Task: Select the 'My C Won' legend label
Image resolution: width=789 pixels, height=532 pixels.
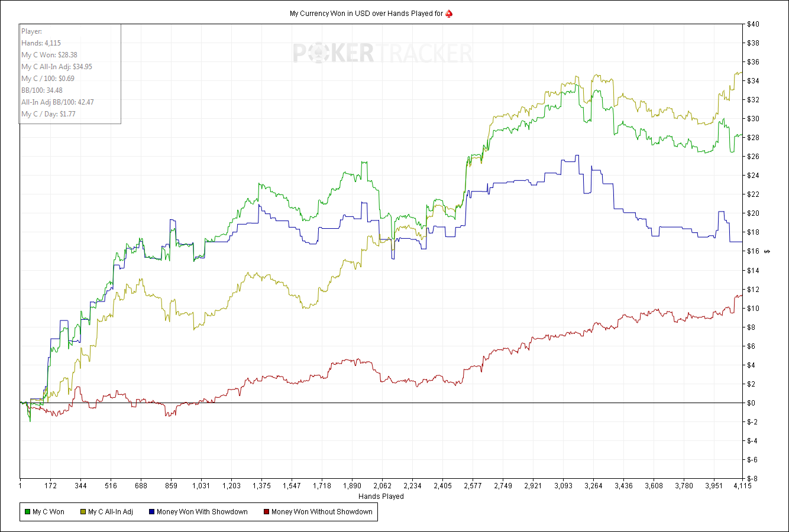Action: [x=48, y=512]
